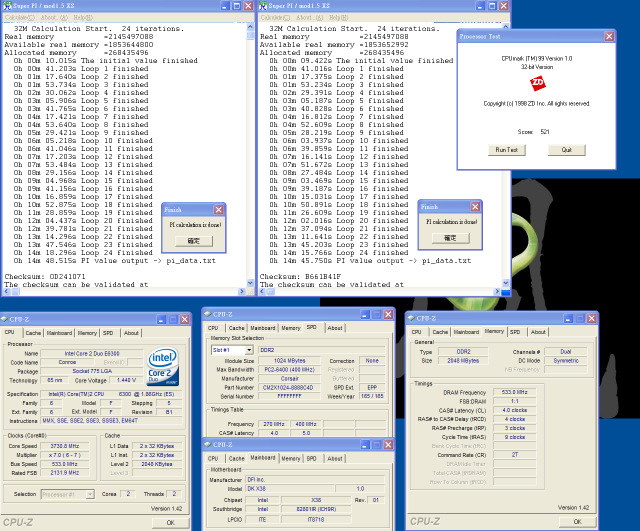Image resolution: width=640 pixels, height=531 pixels.
Task: Select Mainboard tab in CPU-Z Memory window
Action: 466,332
